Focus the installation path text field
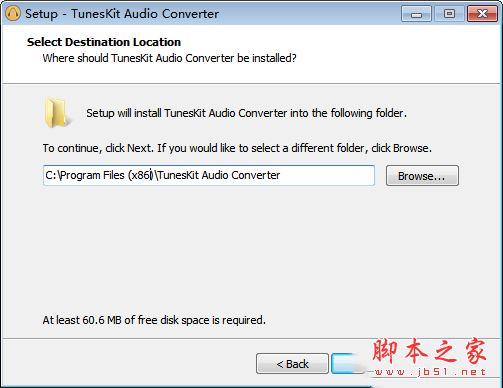The height and width of the screenshot is (388, 503). pyautogui.click(x=209, y=175)
